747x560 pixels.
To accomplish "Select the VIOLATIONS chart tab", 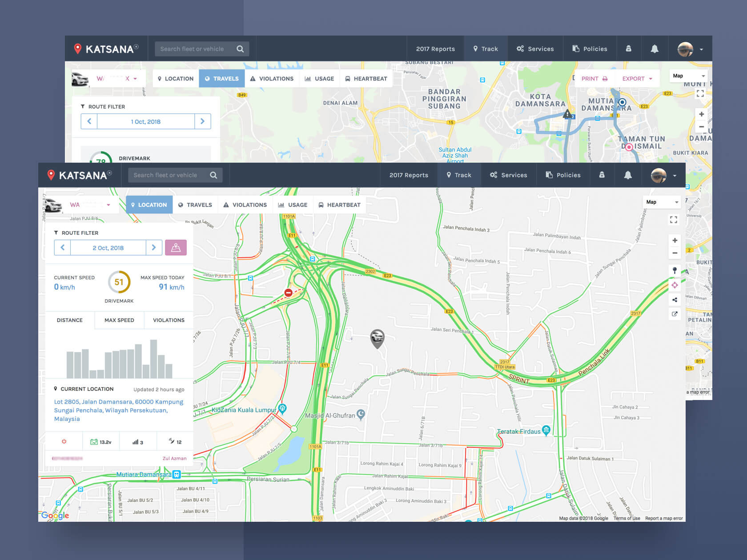I will click(169, 320).
